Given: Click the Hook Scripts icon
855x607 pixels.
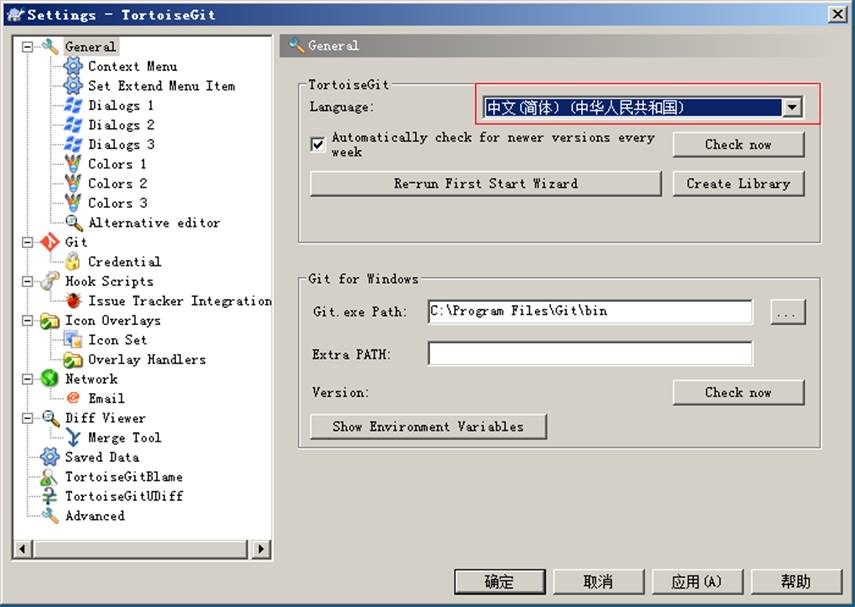Looking at the screenshot, I should tap(50, 281).
